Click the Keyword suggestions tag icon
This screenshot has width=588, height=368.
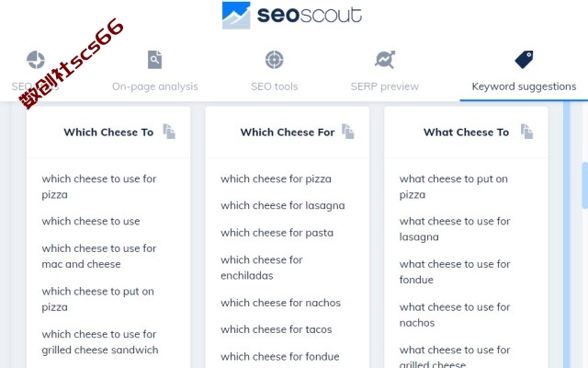pyautogui.click(x=524, y=60)
